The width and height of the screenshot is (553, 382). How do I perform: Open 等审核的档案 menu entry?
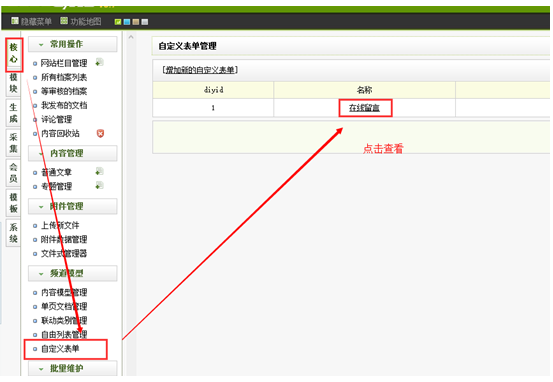tap(64, 91)
